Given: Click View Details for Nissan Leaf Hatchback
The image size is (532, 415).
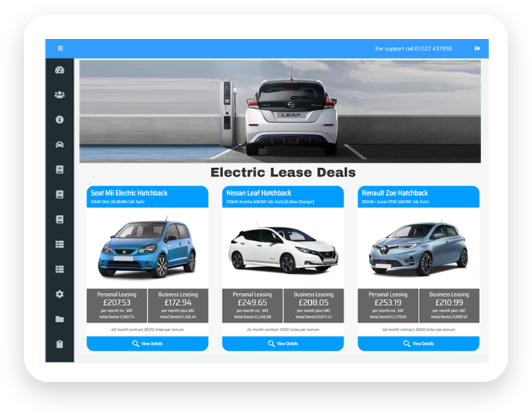Looking at the screenshot, I should tap(283, 344).
